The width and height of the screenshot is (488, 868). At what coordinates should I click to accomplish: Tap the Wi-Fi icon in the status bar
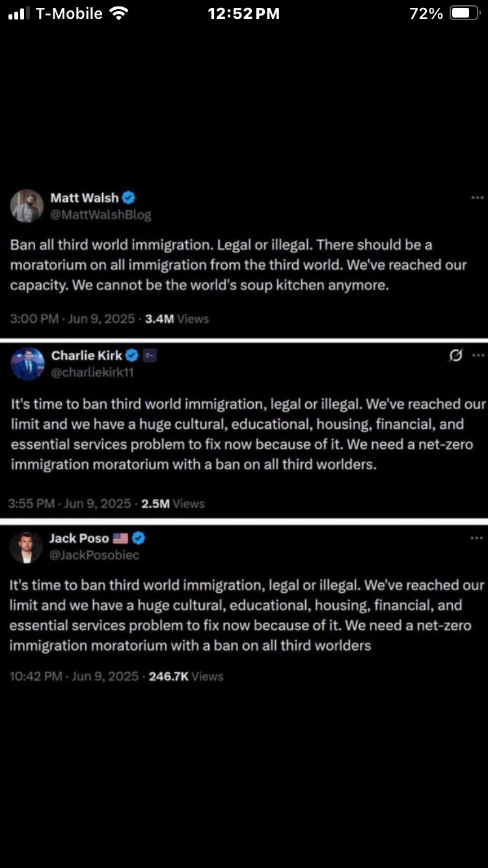tap(118, 14)
